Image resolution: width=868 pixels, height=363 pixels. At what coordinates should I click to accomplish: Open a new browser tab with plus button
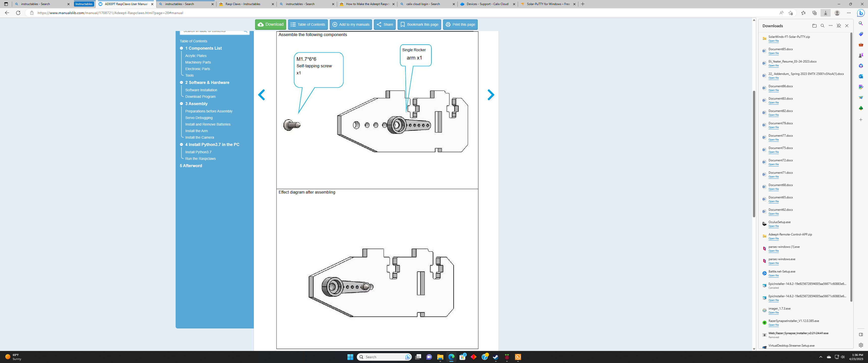(583, 4)
